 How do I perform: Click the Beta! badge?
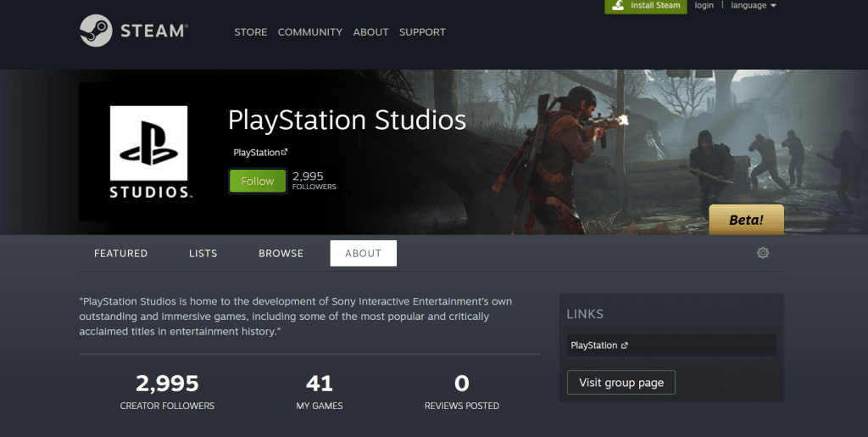(x=746, y=220)
